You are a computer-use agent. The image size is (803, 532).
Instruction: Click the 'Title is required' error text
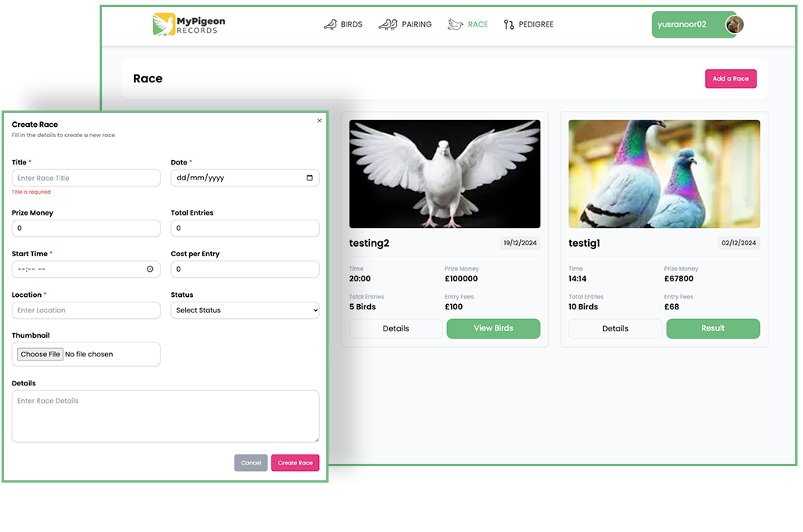tap(31, 192)
